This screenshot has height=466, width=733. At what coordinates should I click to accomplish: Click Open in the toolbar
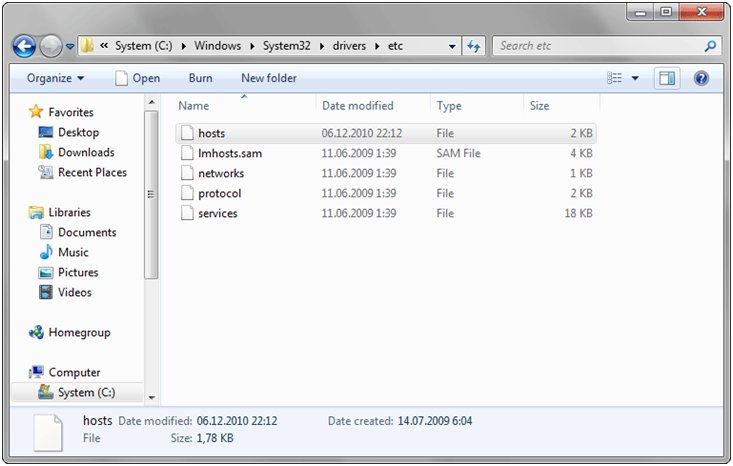137,78
